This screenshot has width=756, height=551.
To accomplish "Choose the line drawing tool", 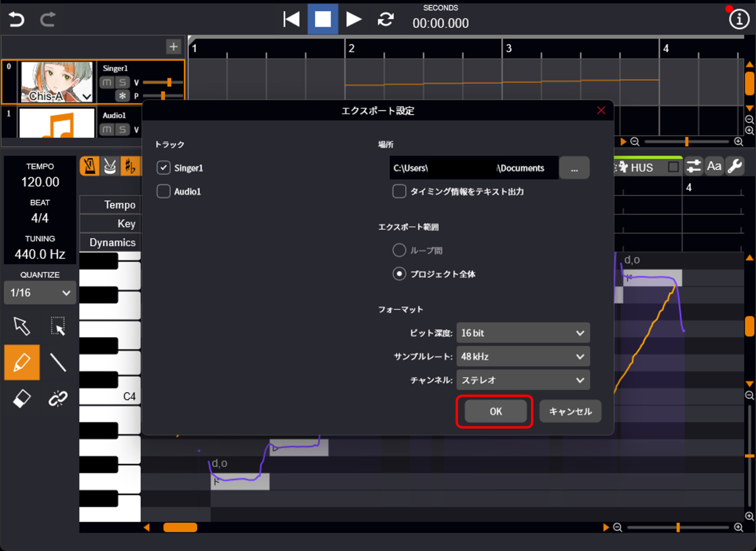I will (58, 362).
